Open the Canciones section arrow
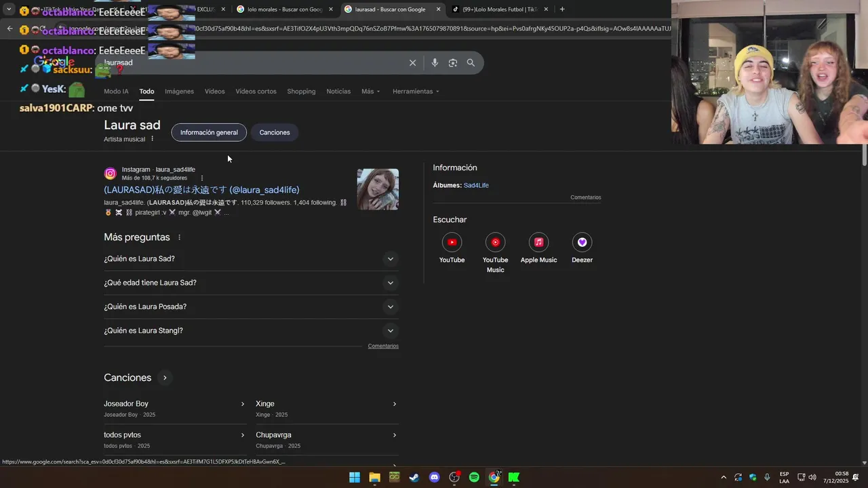The width and height of the screenshot is (868, 488). pos(165,378)
